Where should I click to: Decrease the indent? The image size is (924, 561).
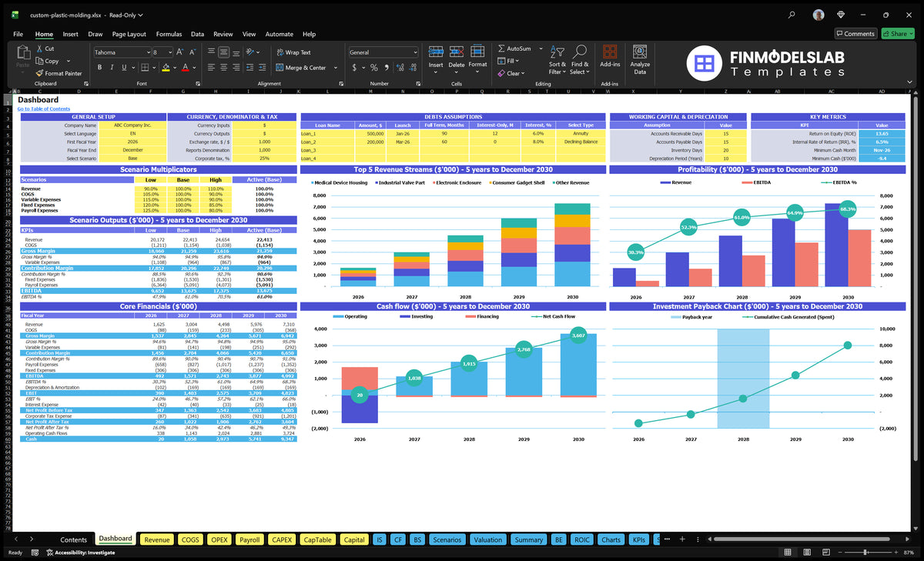tap(249, 68)
